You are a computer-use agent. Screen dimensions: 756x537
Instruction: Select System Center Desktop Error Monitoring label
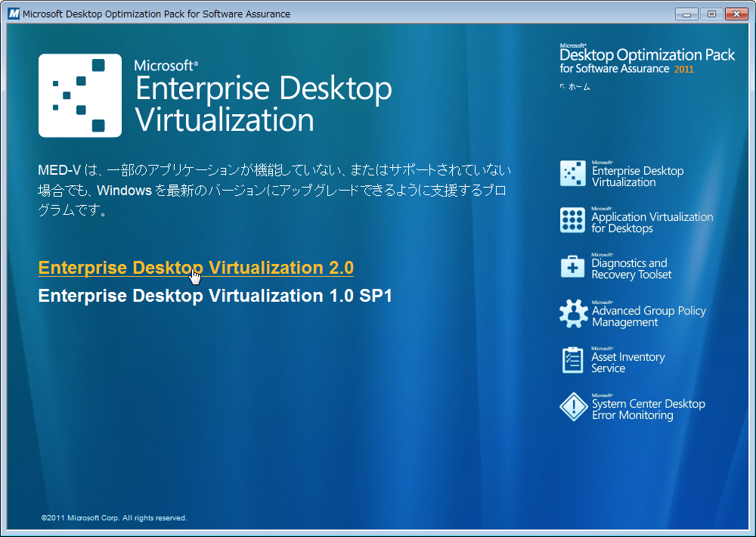[x=648, y=409]
